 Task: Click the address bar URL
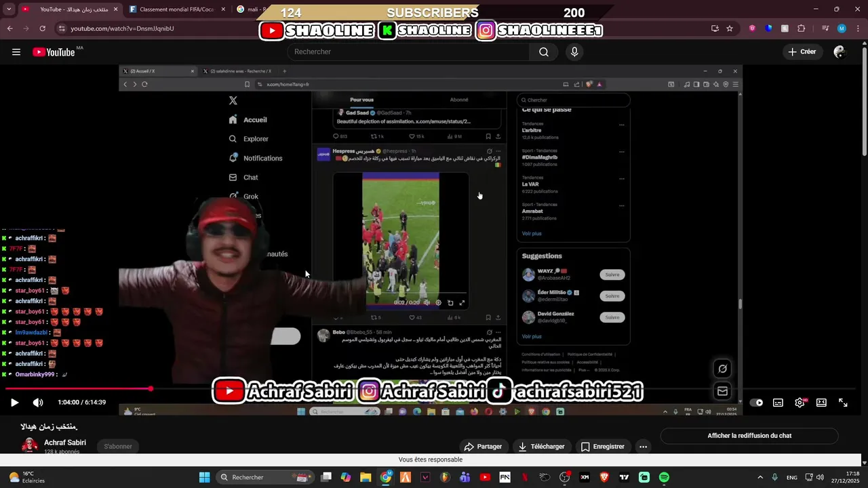pos(122,28)
